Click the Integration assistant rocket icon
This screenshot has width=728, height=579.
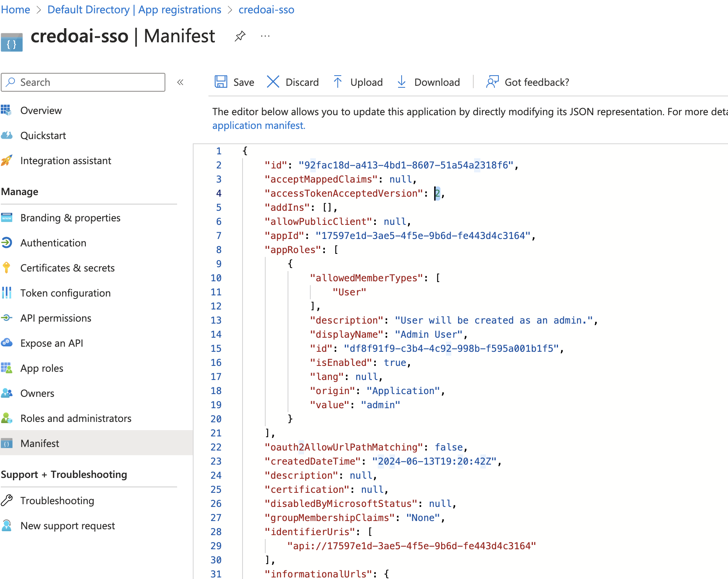coord(6,161)
